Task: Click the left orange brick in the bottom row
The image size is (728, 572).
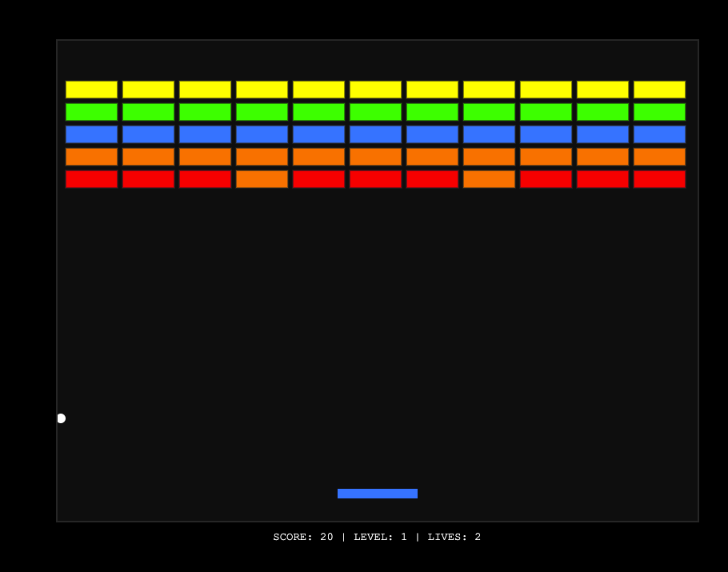Action: [x=262, y=179]
